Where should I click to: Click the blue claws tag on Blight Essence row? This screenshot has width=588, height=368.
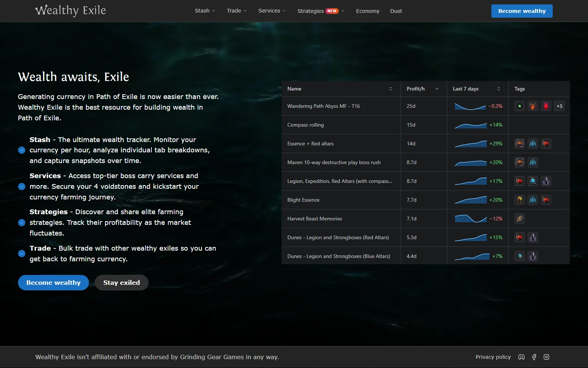pyautogui.click(x=533, y=200)
